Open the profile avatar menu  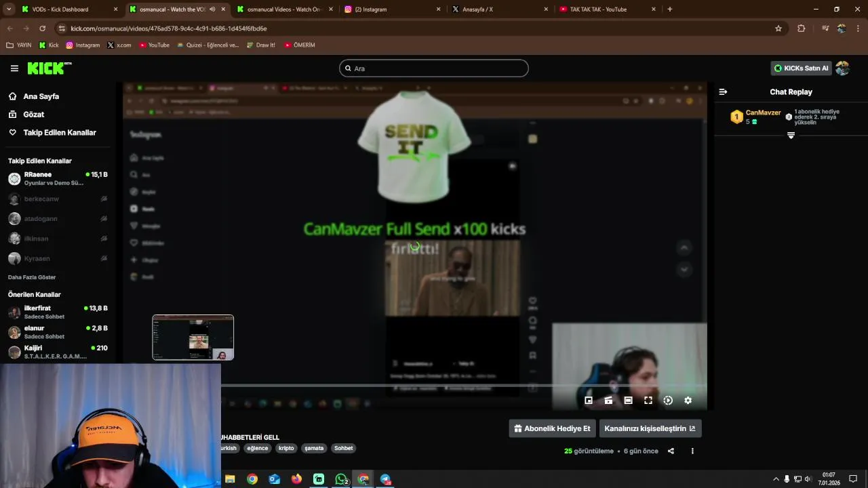pyautogui.click(x=843, y=68)
